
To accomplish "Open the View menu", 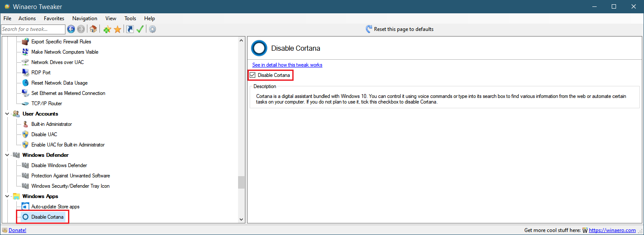I will [111, 18].
